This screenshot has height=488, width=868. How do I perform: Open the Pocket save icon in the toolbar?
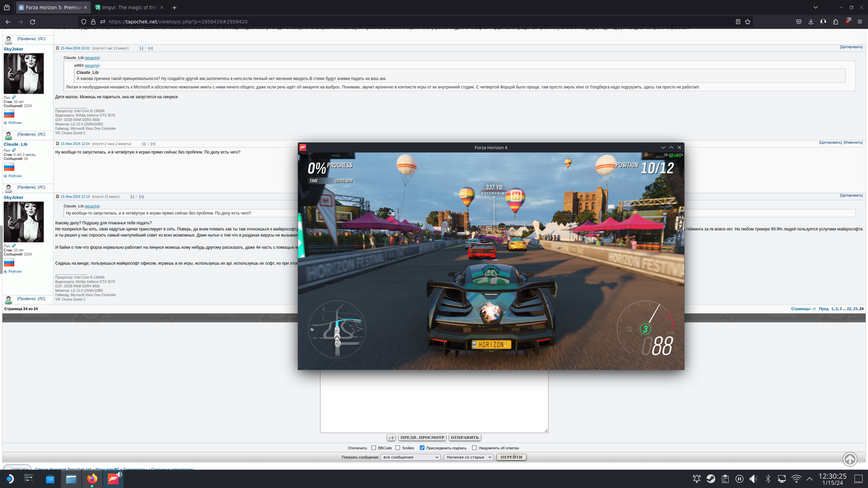tap(798, 22)
